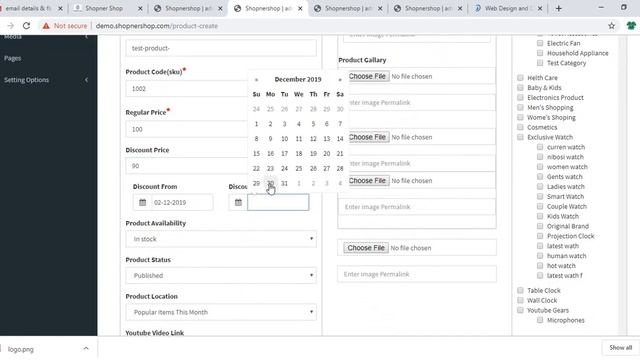
Task: Select the Table Clock checkbox
Action: (520, 290)
